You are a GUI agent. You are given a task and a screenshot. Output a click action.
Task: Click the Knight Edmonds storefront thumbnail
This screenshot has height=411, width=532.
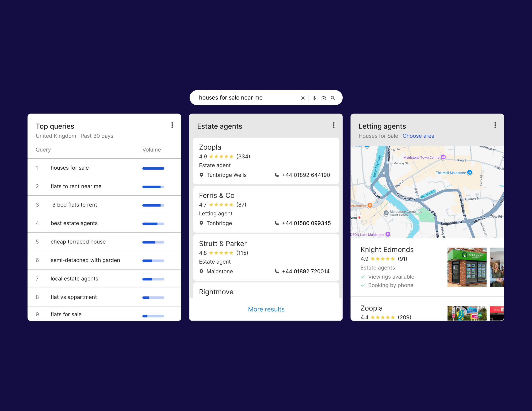pos(467,267)
